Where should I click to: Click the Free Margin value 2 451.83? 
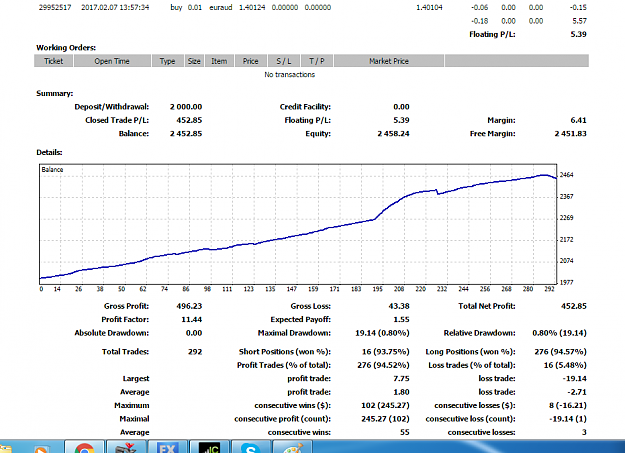570,134
